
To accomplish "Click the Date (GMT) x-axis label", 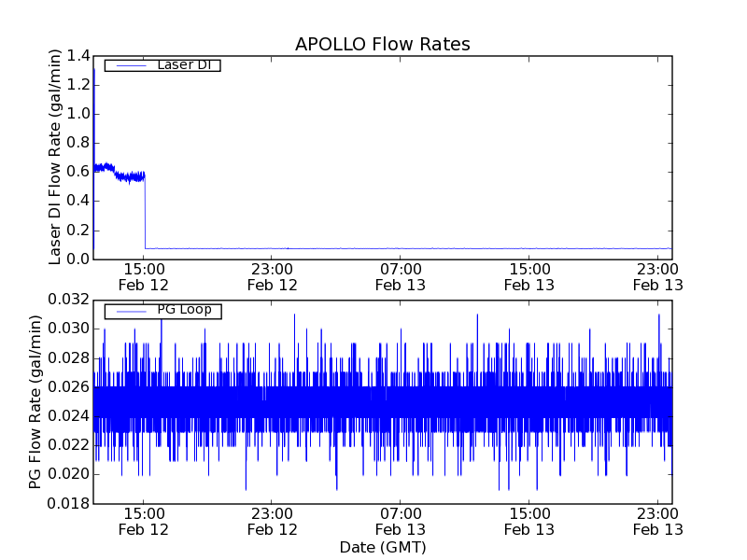I will [x=382, y=547].
